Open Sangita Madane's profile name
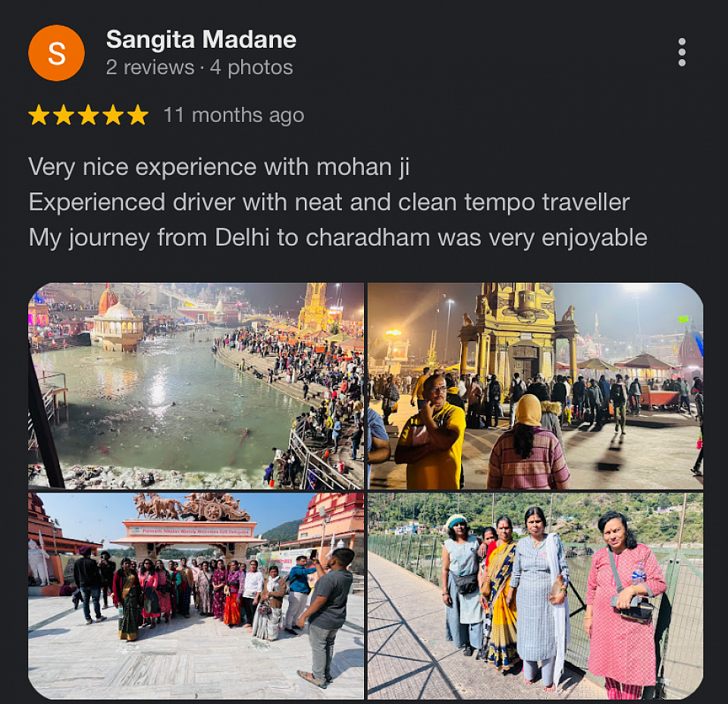 pos(201,39)
